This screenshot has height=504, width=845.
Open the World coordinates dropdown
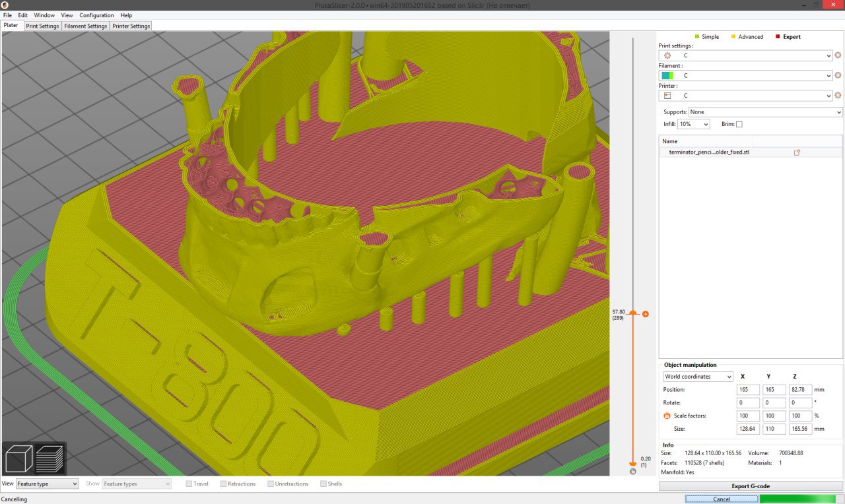(698, 377)
